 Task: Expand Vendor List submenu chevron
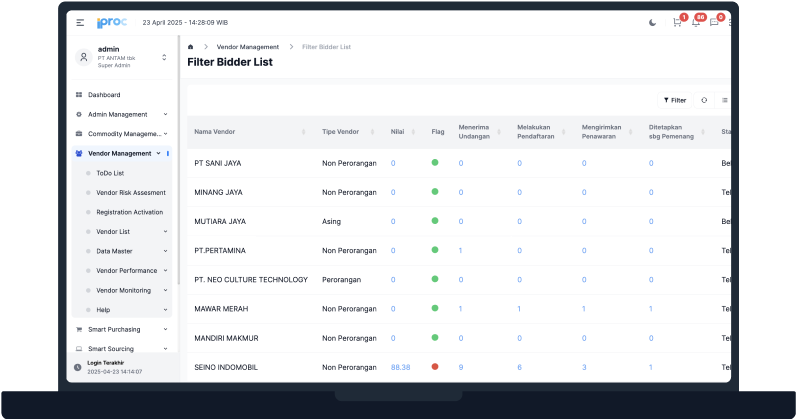tap(165, 232)
